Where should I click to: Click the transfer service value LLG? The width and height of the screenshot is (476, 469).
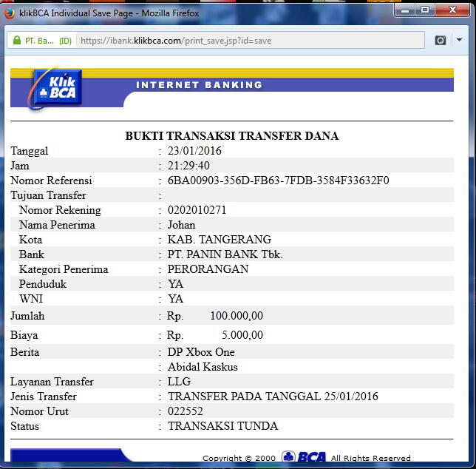pos(179,382)
